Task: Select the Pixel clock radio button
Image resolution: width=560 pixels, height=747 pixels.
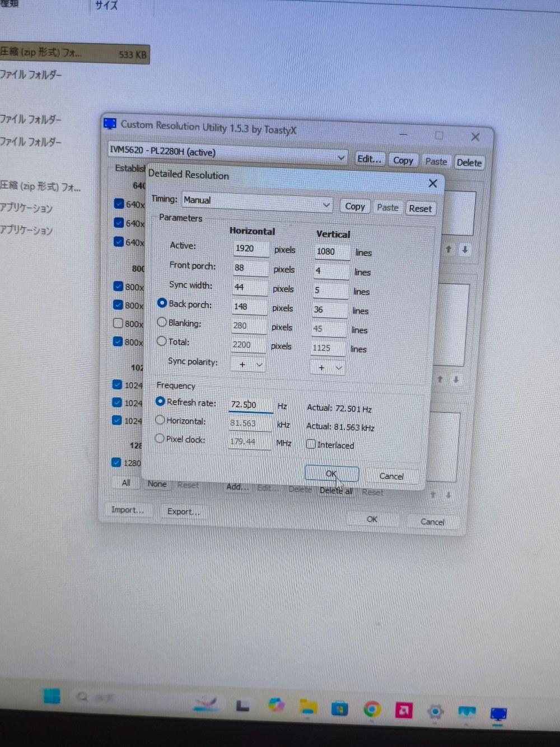Action: click(160, 438)
